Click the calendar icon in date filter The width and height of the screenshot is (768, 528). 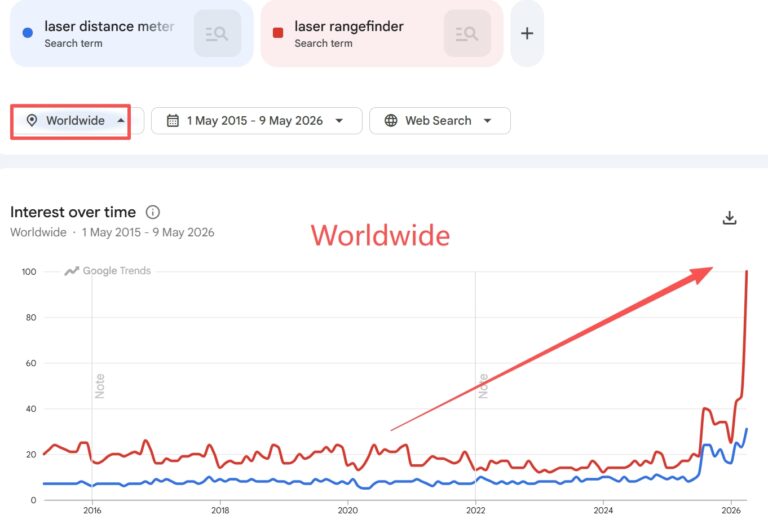point(172,120)
